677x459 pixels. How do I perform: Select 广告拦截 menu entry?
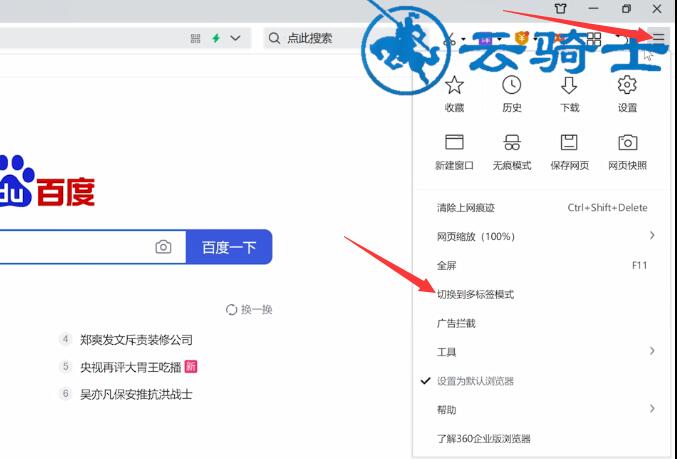542,323
